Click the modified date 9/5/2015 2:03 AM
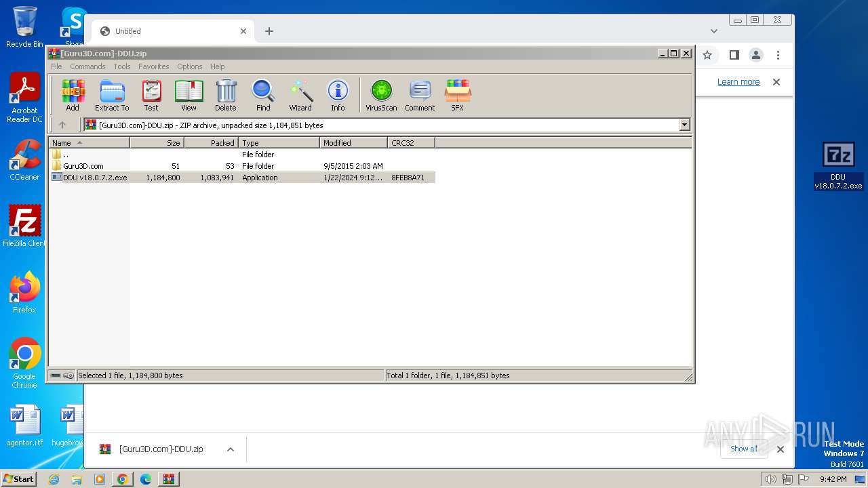The height and width of the screenshot is (488, 868). coord(353,166)
